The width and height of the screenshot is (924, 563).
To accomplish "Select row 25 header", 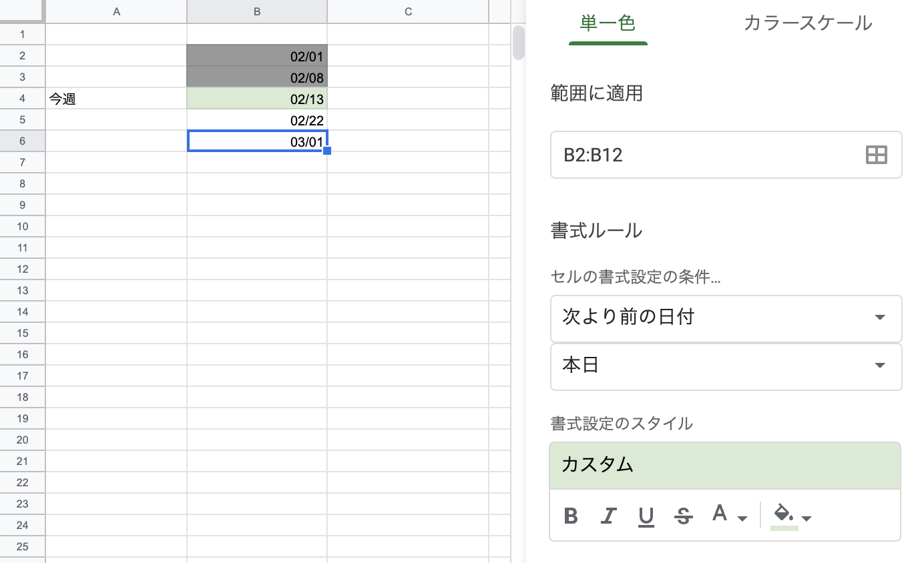I will (23, 547).
